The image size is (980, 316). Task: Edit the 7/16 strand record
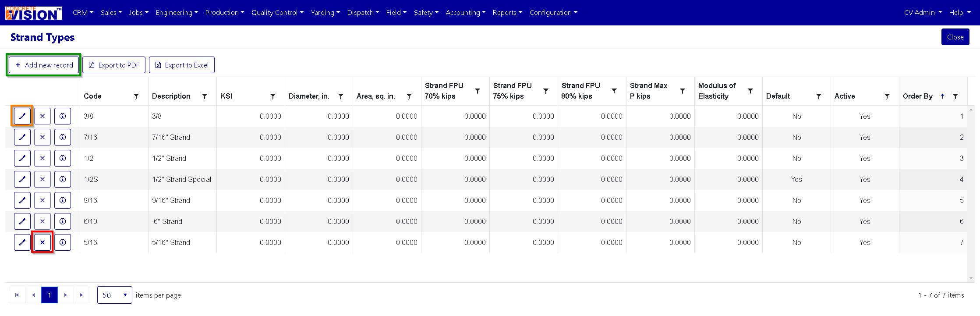tap(22, 137)
